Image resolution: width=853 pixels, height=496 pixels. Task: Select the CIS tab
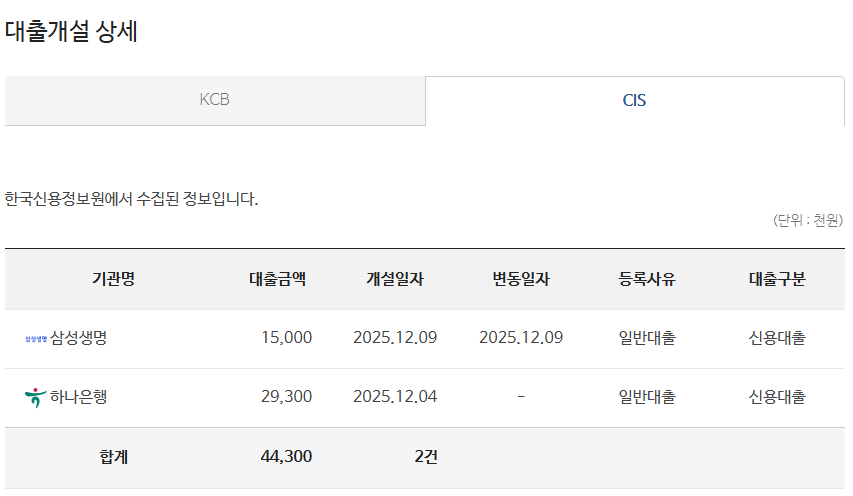click(x=634, y=101)
